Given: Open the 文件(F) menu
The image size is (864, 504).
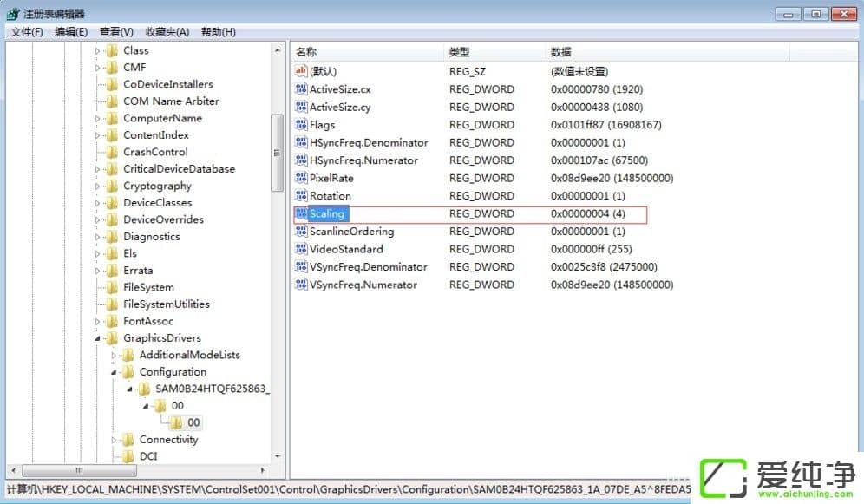Looking at the screenshot, I should click(27, 32).
